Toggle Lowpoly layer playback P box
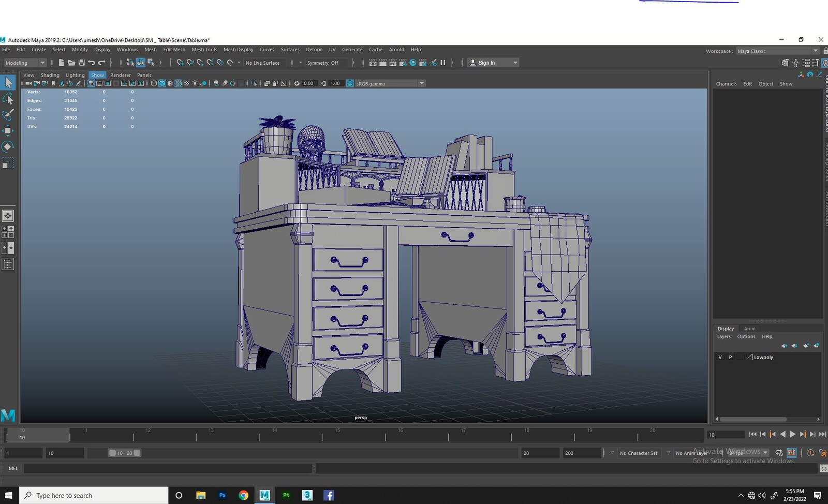This screenshot has width=828, height=504. pos(730,357)
